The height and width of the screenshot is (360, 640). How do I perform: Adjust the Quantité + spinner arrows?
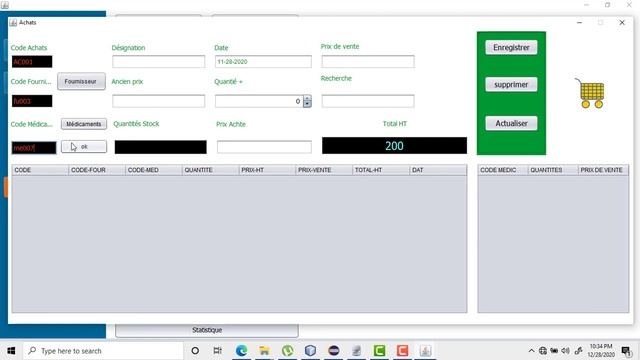(307, 101)
